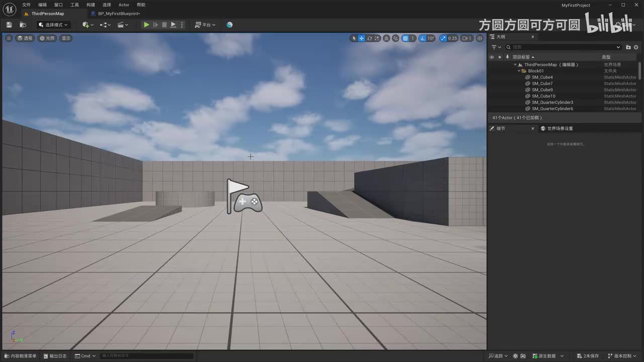This screenshot has width=644, height=362.
Task: Open the 输出日志 Output Log
Action: (55, 356)
